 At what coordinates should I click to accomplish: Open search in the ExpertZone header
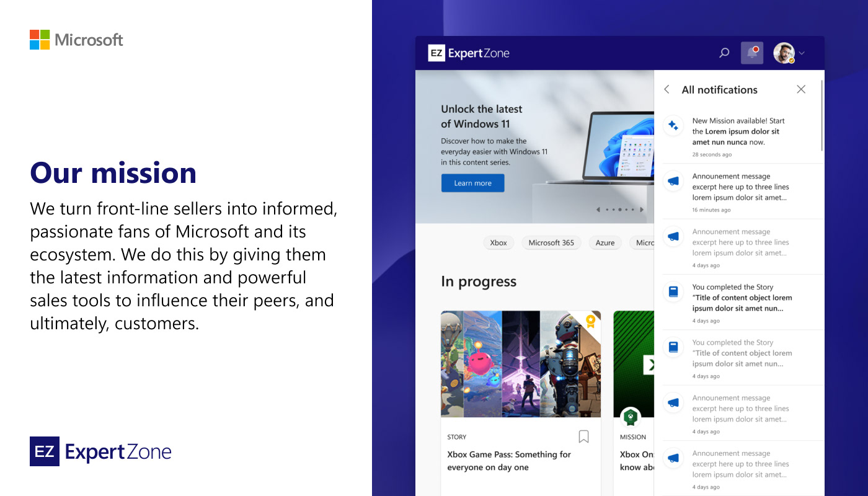[724, 53]
